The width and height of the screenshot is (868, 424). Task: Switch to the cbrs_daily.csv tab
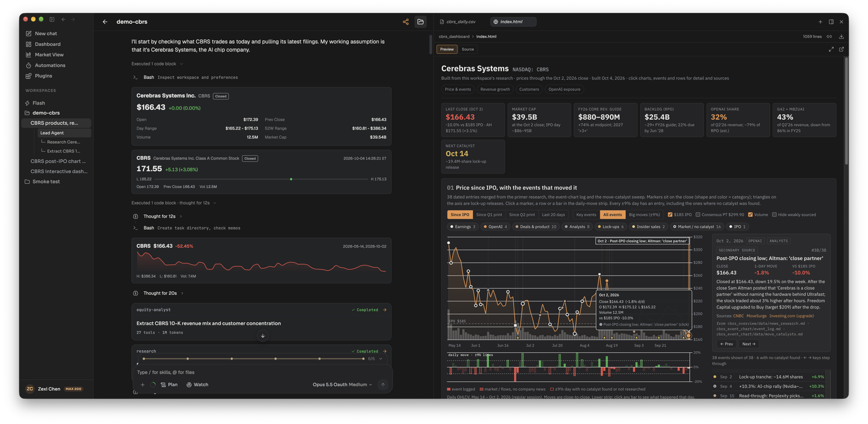tap(458, 22)
